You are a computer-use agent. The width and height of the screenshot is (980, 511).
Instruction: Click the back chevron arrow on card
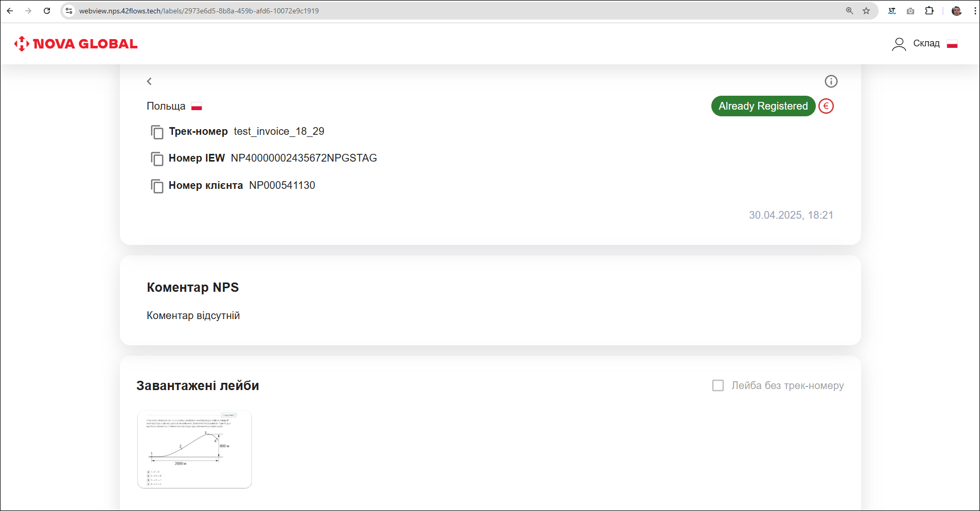tap(149, 81)
